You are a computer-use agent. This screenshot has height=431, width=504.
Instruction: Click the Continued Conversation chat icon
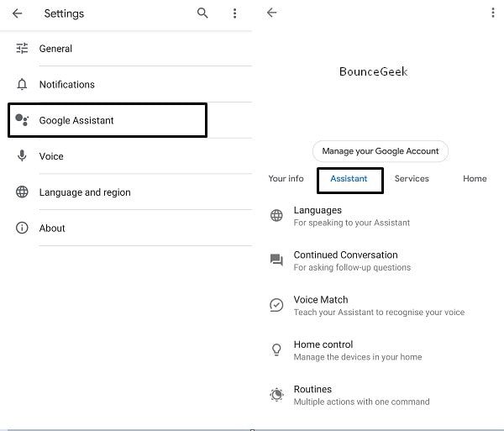[x=276, y=260]
